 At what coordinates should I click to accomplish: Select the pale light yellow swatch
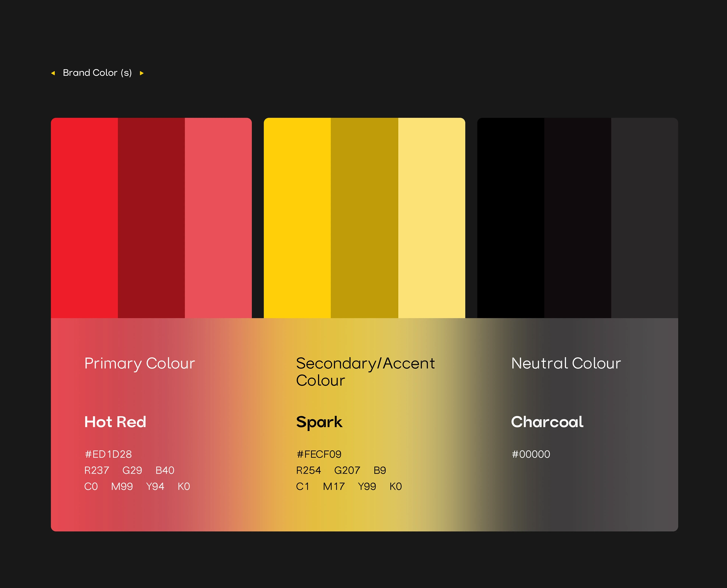[431, 217]
